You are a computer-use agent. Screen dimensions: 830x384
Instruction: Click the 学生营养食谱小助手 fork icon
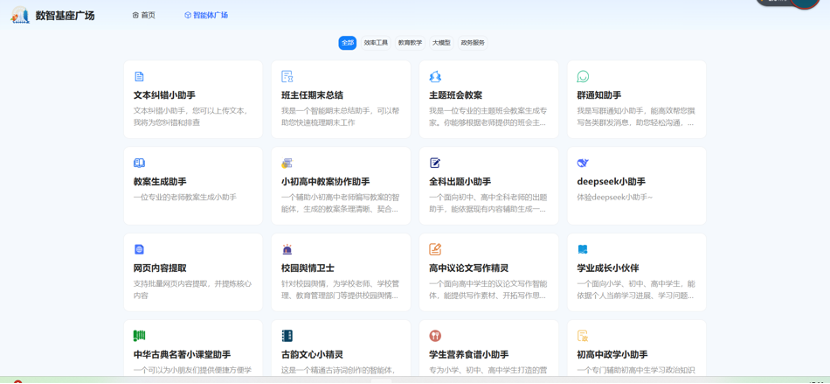tap(435, 336)
